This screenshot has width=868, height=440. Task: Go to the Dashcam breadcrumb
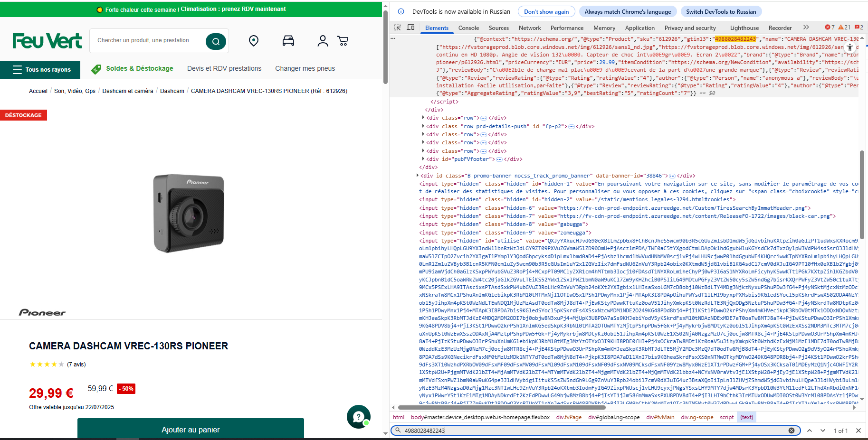point(172,91)
